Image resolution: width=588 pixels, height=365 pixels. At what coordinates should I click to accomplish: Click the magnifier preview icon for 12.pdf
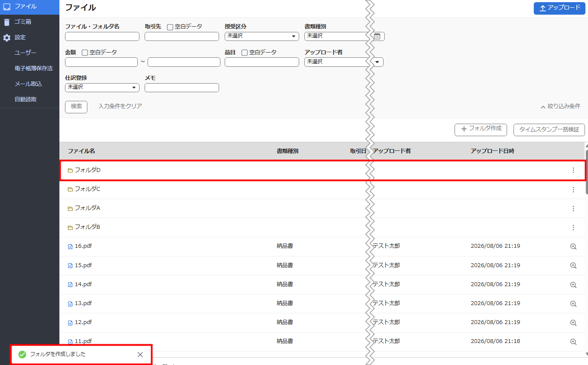point(573,322)
